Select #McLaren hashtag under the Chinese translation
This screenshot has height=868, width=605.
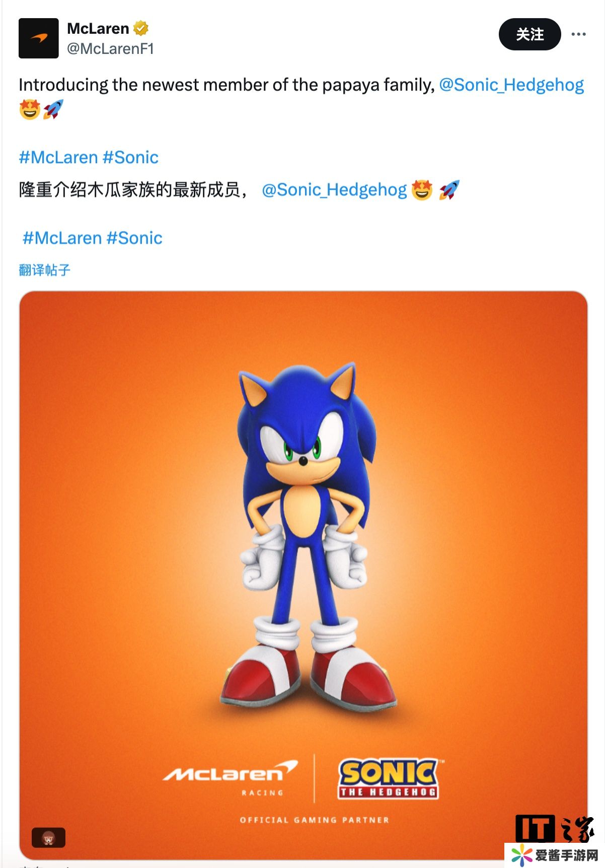(62, 238)
